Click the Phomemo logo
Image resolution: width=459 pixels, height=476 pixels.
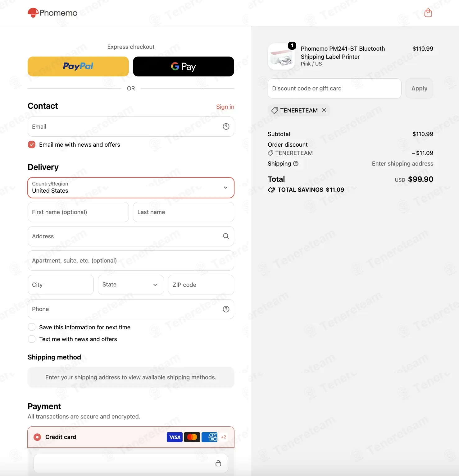pos(52,13)
